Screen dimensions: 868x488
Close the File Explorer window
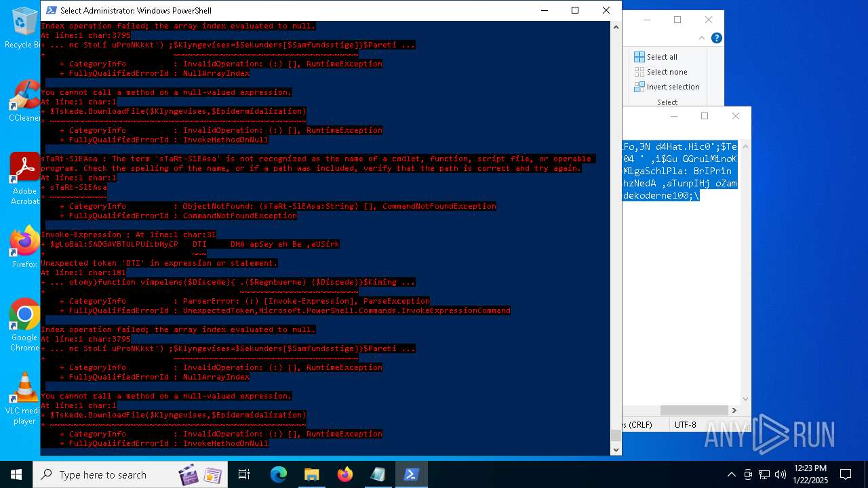pyautogui.click(x=709, y=20)
